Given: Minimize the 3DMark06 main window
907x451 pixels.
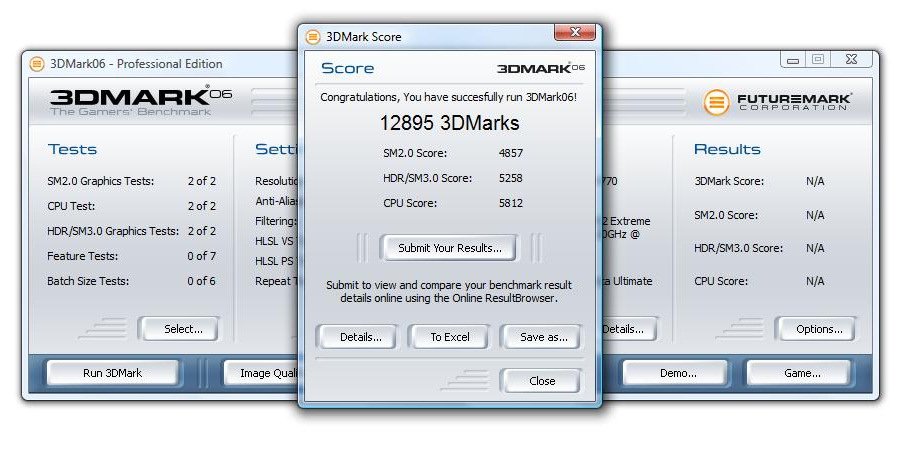Looking at the screenshot, I should pyautogui.click(x=793, y=60).
